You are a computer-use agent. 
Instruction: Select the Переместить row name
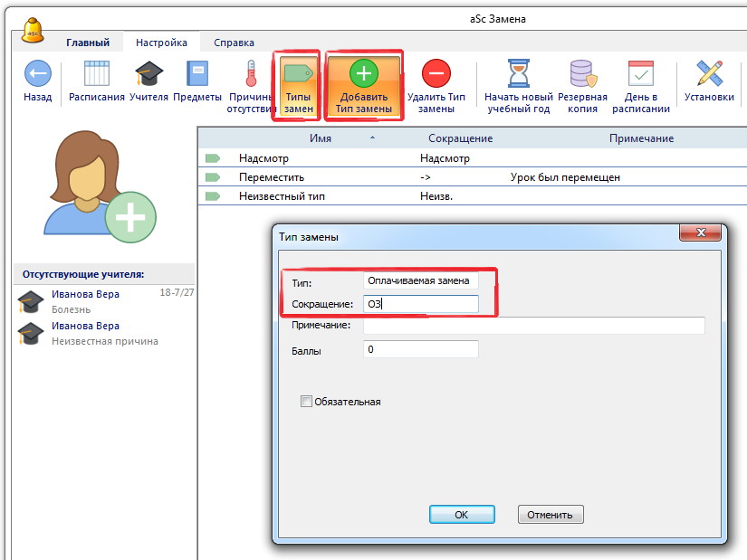pyautogui.click(x=271, y=177)
